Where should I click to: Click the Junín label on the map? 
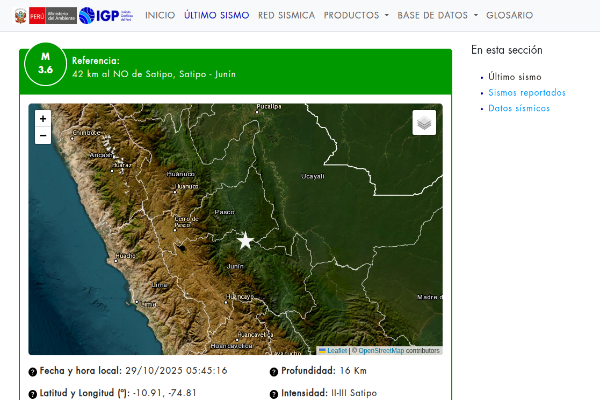235,266
